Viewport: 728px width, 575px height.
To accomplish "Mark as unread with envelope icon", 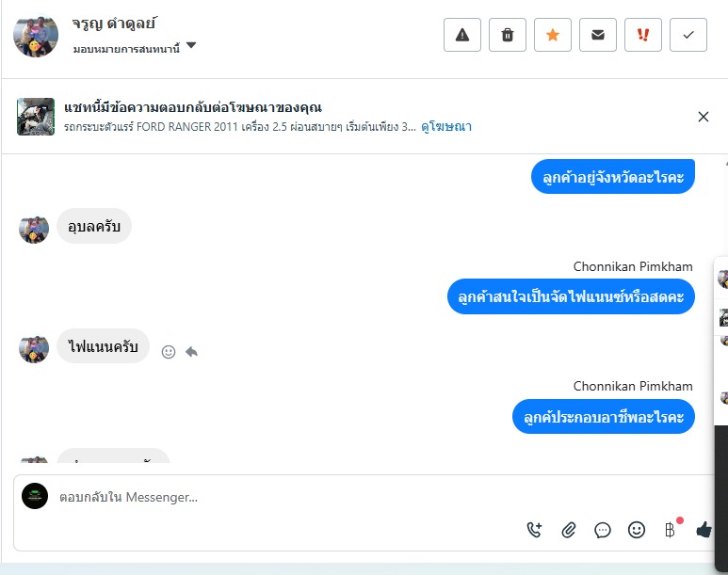I will [x=598, y=35].
